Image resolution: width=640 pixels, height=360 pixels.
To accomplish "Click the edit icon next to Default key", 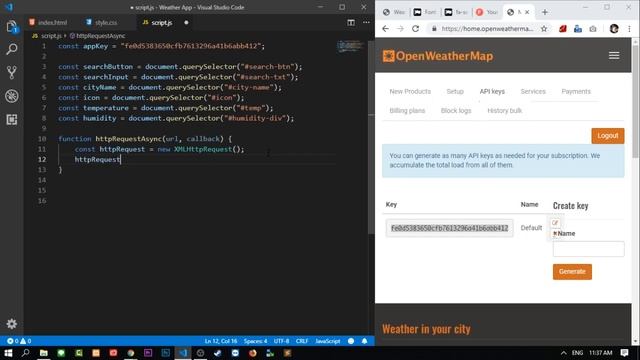I will click(555, 223).
